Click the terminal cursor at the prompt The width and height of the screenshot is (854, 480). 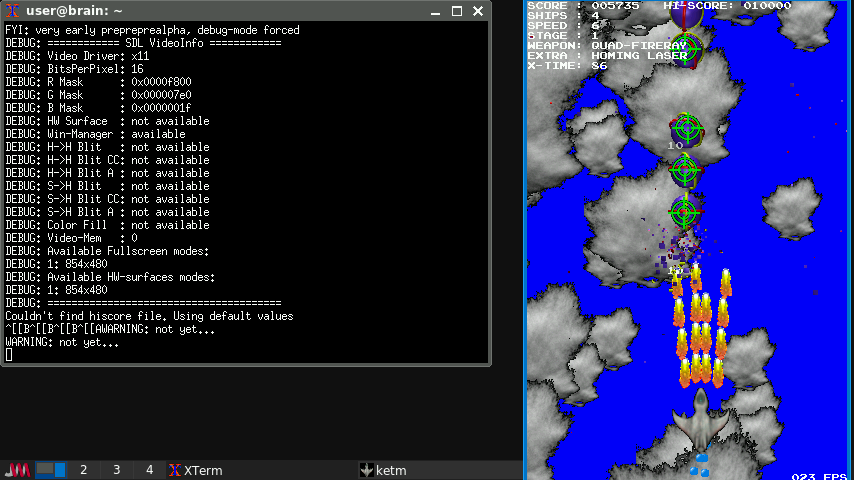(9, 355)
